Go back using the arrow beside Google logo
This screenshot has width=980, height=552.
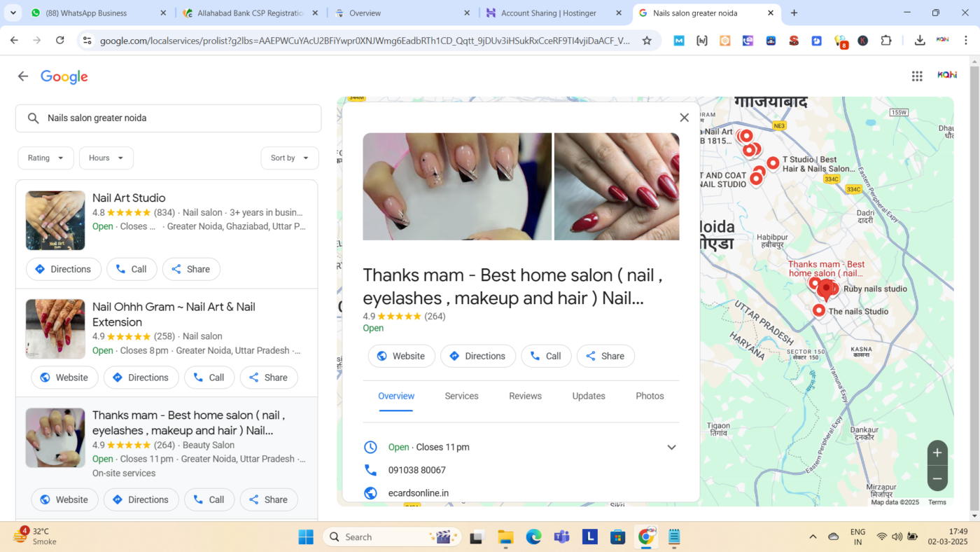click(23, 76)
